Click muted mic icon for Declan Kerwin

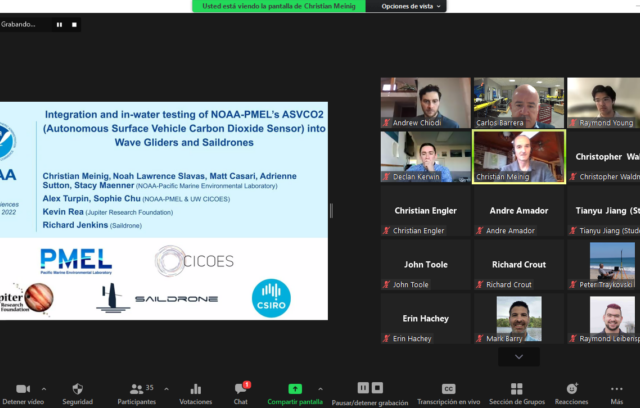tap(386, 176)
